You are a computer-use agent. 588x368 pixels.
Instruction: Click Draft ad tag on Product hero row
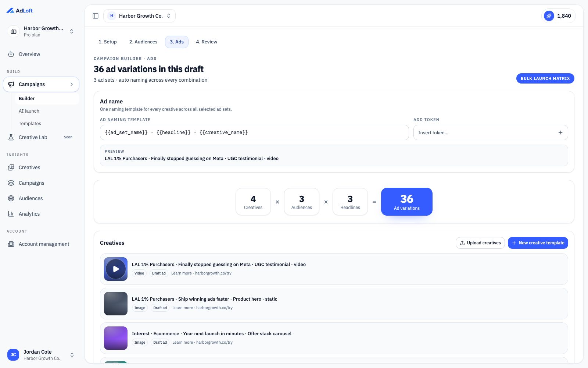[160, 308]
